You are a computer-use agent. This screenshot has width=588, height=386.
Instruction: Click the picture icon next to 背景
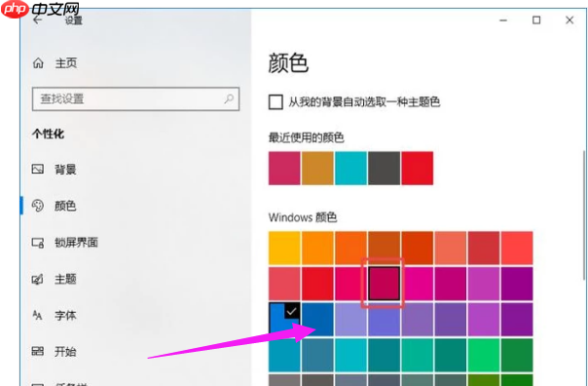click(38, 169)
